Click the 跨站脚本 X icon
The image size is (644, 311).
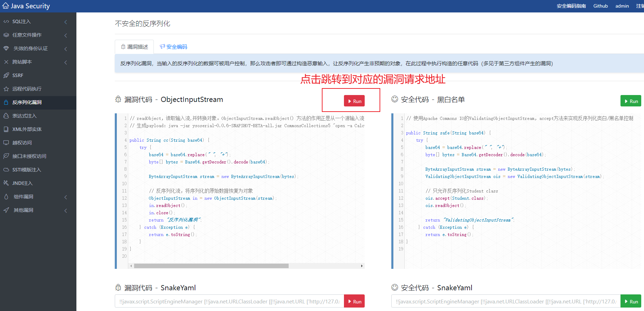[6, 62]
